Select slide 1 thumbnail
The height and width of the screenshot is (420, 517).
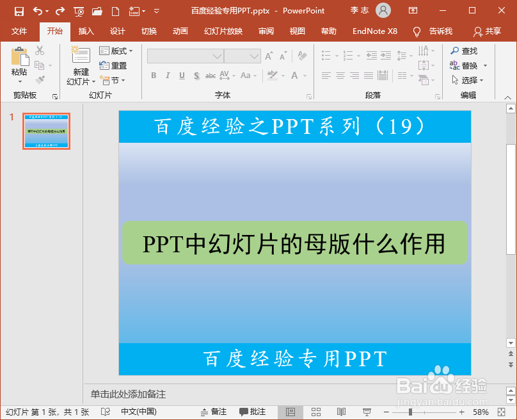(x=46, y=131)
